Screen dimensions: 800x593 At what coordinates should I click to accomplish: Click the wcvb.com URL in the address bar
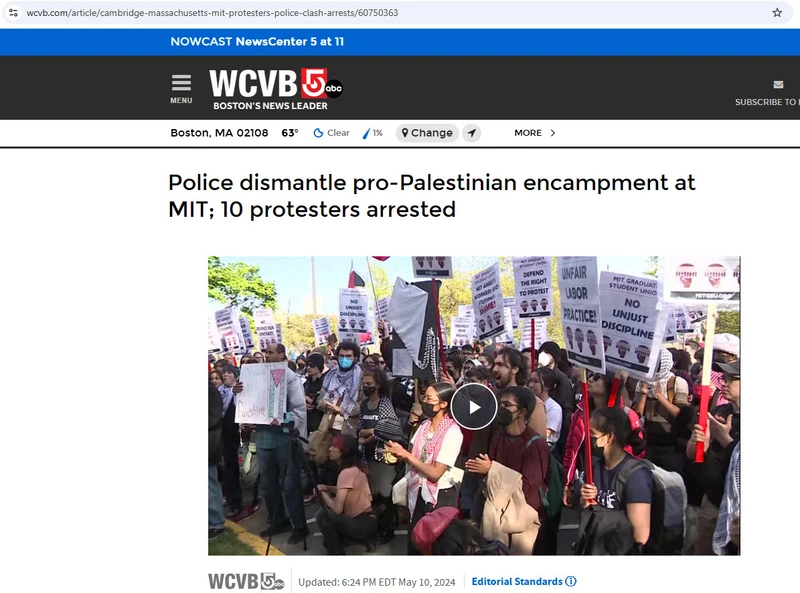point(212,13)
